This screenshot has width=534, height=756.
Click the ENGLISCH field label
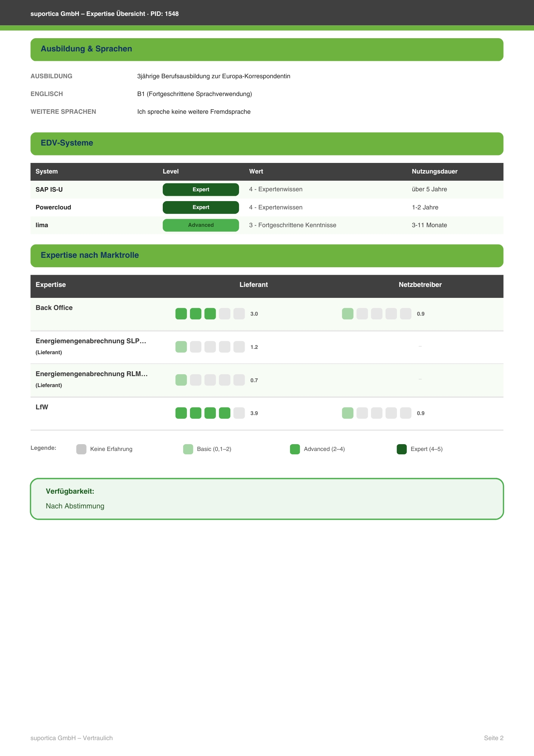pos(47,94)
